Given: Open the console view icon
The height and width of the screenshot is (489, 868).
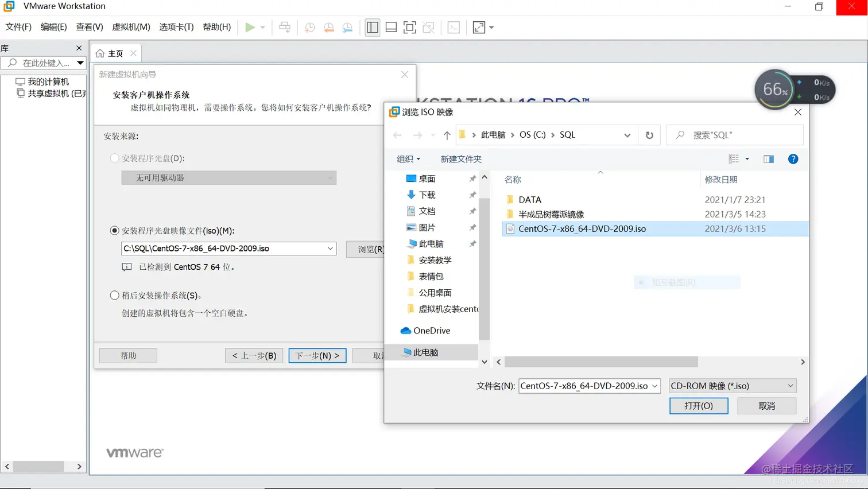Looking at the screenshot, I should pos(454,27).
